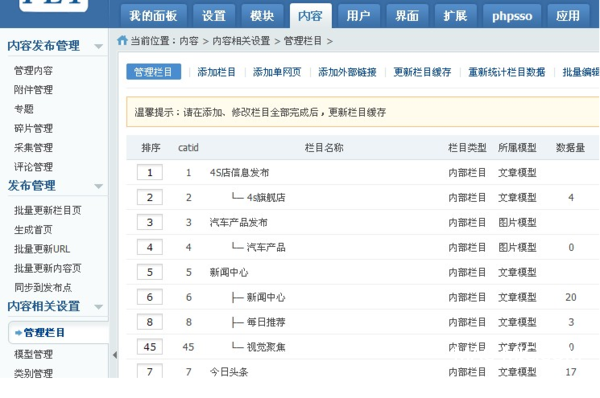The image size is (600, 398).
Task: Open the phpsso top tab
Action: click(512, 16)
